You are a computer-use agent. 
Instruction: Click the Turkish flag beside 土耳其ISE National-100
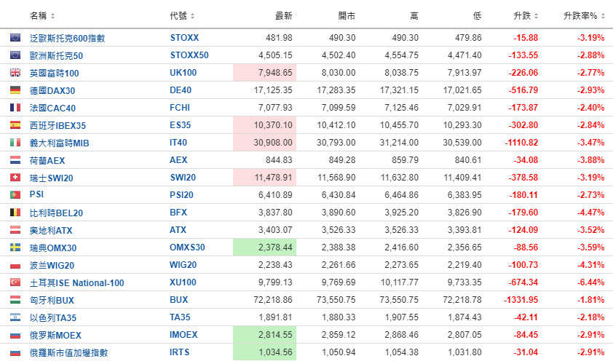coord(15,282)
